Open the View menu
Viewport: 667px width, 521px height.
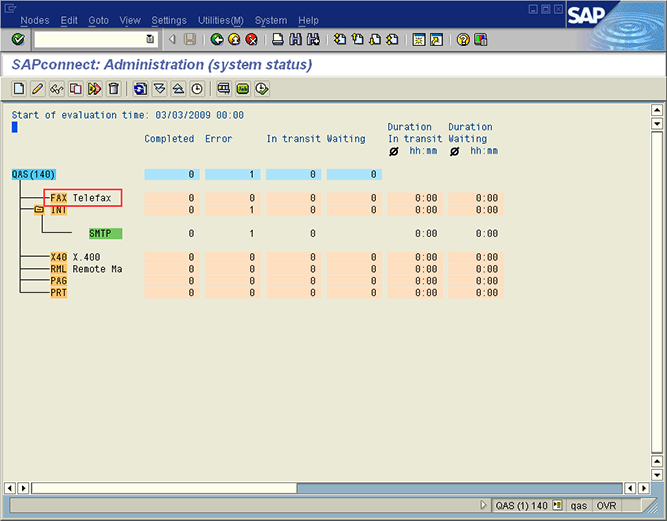click(x=130, y=20)
